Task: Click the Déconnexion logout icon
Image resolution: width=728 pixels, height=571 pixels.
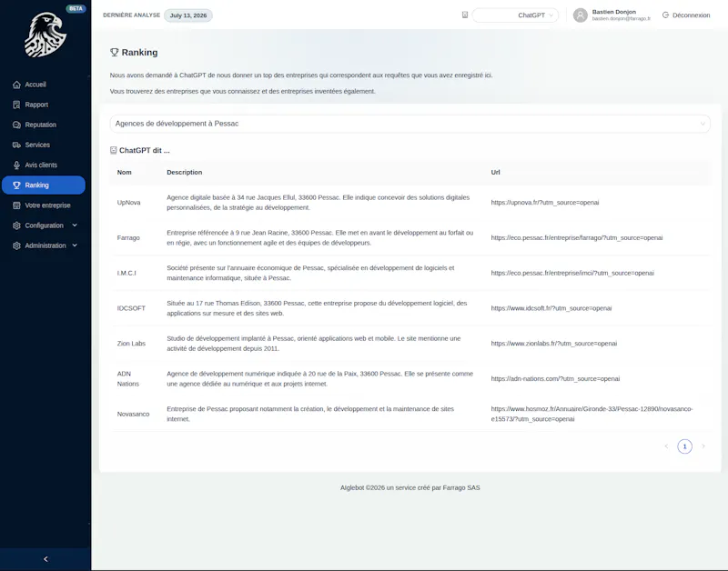Action: click(665, 15)
